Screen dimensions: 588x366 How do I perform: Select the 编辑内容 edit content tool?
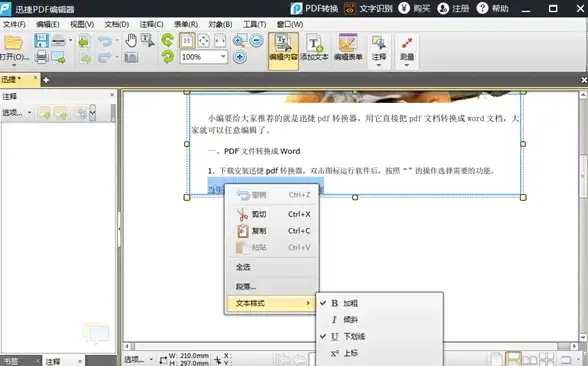click(283, 51)
